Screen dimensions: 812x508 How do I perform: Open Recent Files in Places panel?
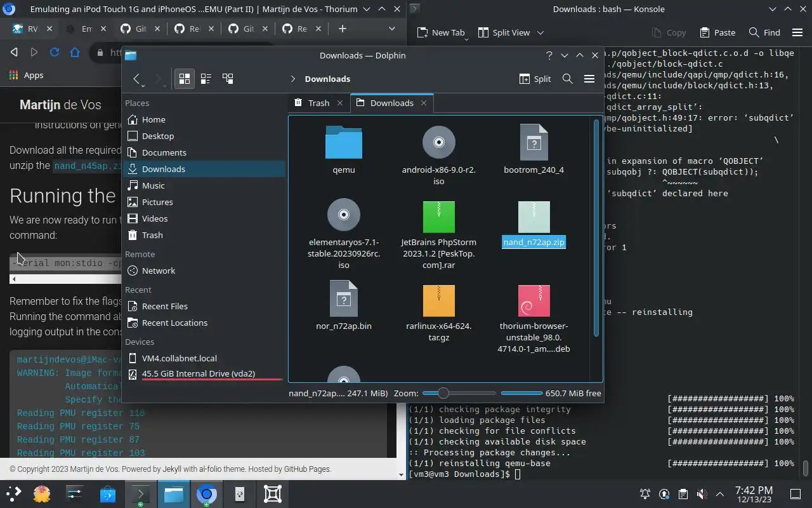(204, 306)
